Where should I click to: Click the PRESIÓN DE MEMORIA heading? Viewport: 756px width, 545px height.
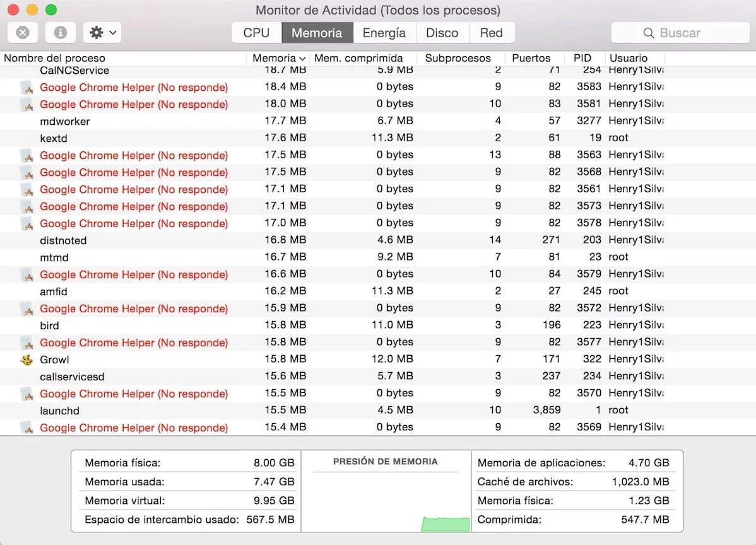(x=385, y=462)
